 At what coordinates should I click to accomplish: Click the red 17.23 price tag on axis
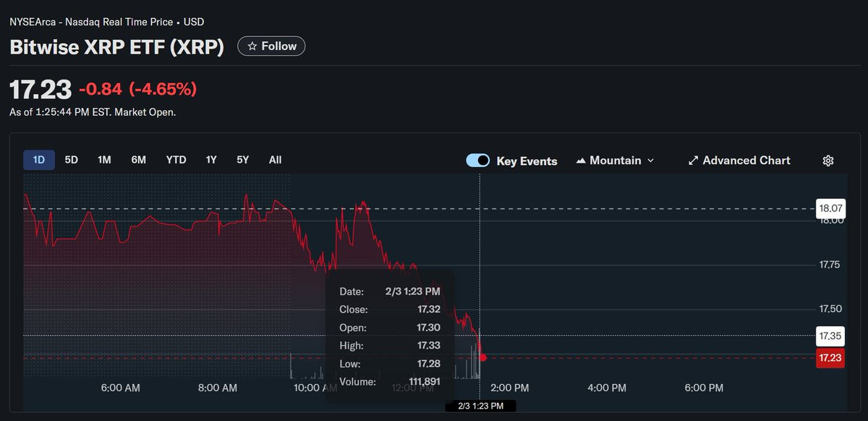point(829,357)
